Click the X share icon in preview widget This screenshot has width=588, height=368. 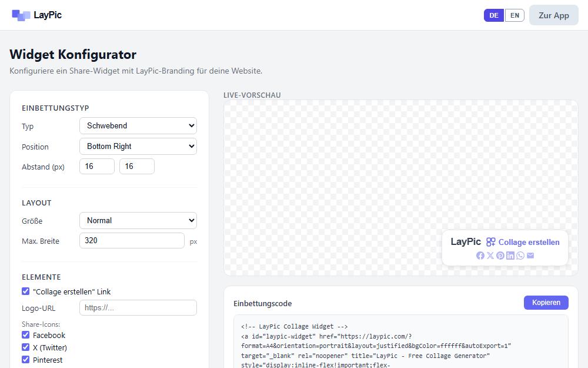pos(490,256)
